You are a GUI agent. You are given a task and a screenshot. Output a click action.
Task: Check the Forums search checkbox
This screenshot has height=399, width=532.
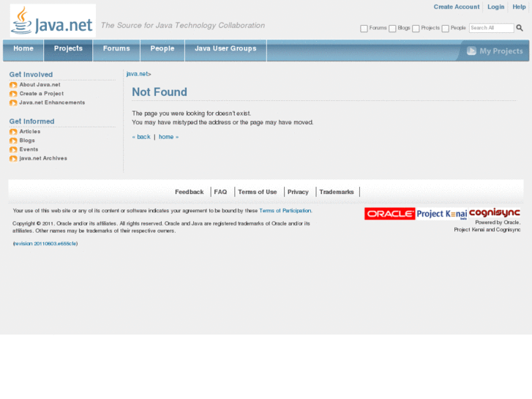[x=364, y=29]
